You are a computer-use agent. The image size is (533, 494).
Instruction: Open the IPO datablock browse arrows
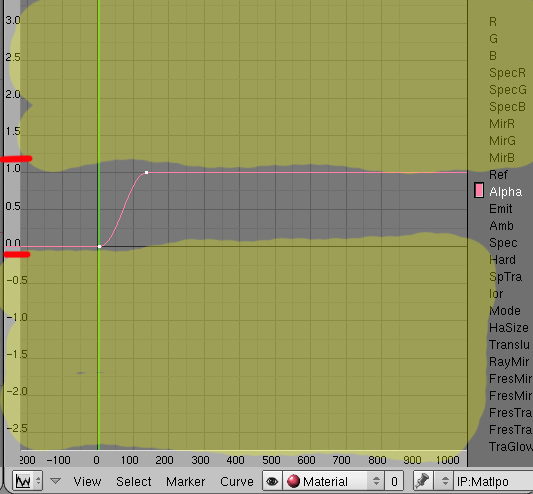point(445,481)
